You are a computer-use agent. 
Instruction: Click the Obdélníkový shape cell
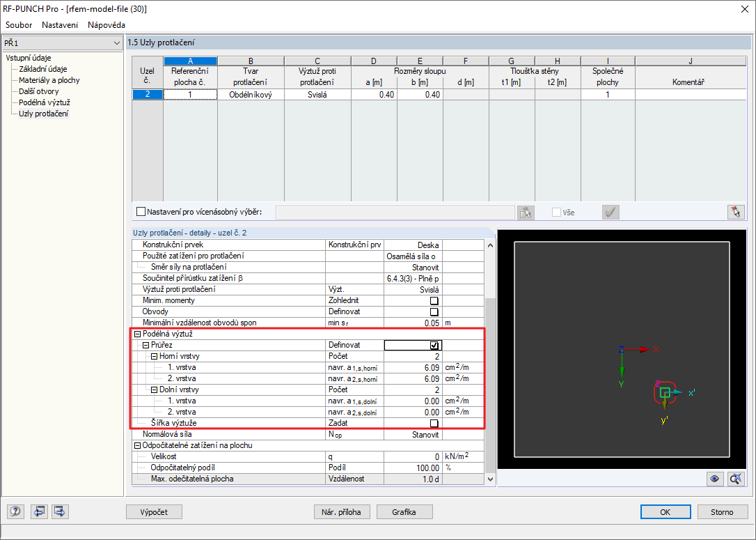[x=251, y=95]
